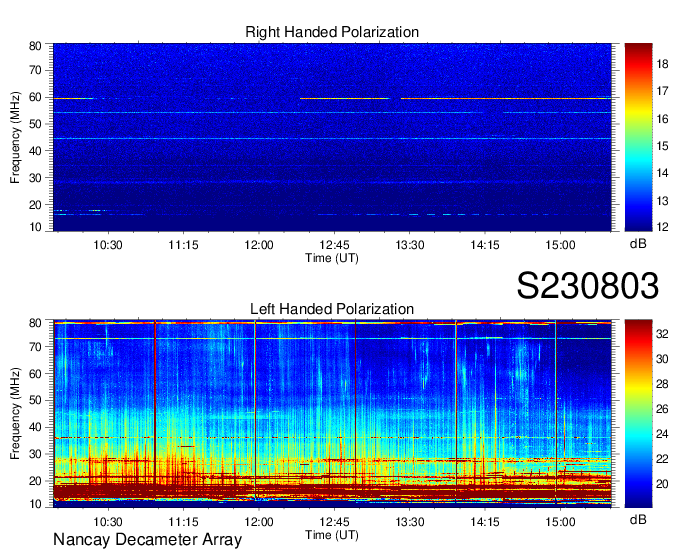Click dB unit under bottom colorbar

[638, 520]
